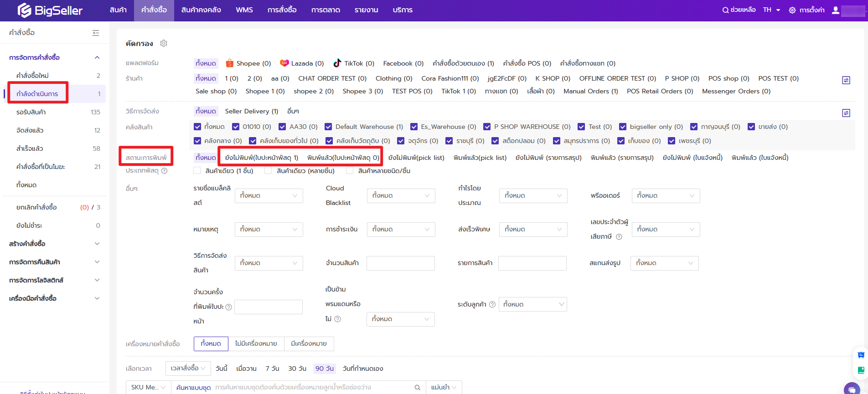Toggle the P SHOP WAREHOUSE checkbox
The height and width of the screenshot is (394, 868).
coord(487,127)
